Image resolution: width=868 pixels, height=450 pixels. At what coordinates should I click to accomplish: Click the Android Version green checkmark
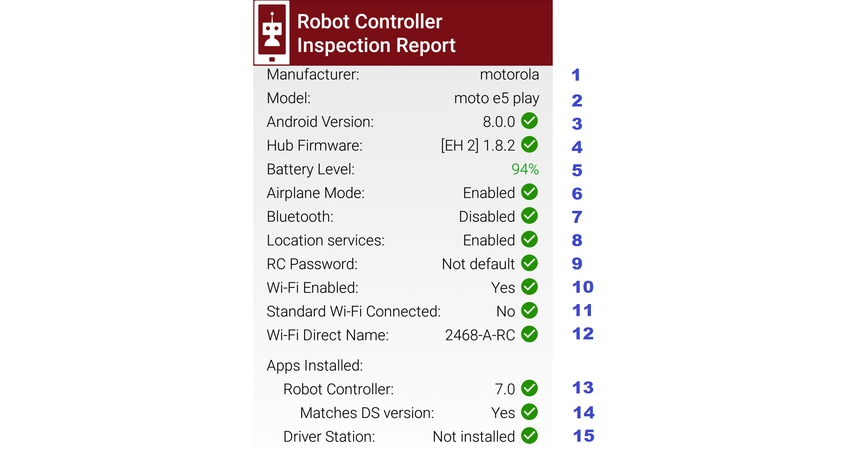529,121
